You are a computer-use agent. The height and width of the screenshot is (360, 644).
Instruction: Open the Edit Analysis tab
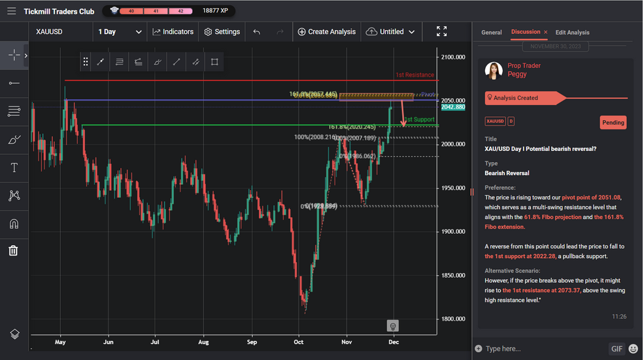point(572,33)
